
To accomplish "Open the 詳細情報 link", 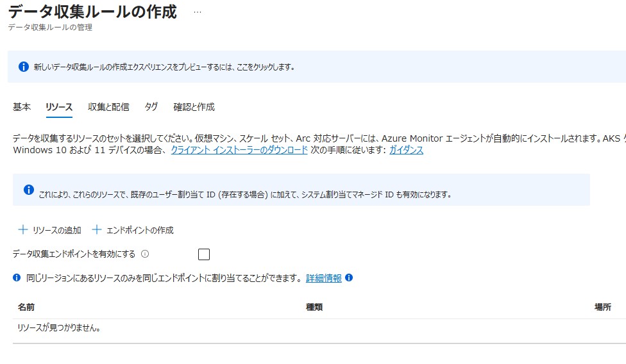I will [323, 278].
